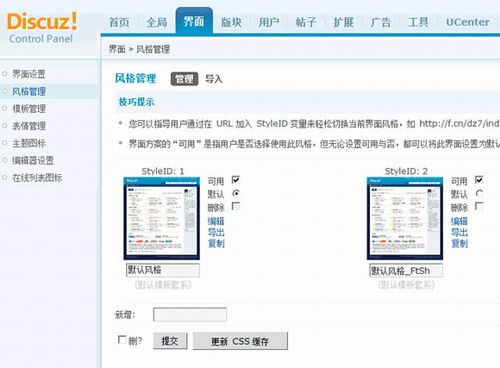Open 编辑器设置 in the sidebar
Screen dimensions: 500x368
(x=33, y=161)
